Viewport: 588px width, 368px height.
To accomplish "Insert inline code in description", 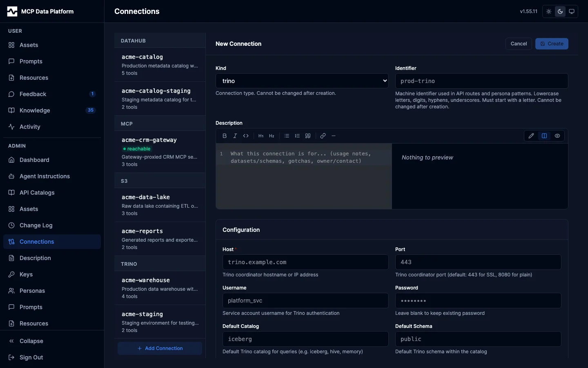I will [x=246, y=136].
